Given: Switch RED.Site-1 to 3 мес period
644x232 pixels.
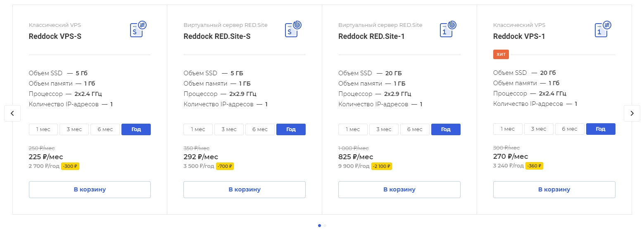Looking at the screenshot, I should coord(384,129).
